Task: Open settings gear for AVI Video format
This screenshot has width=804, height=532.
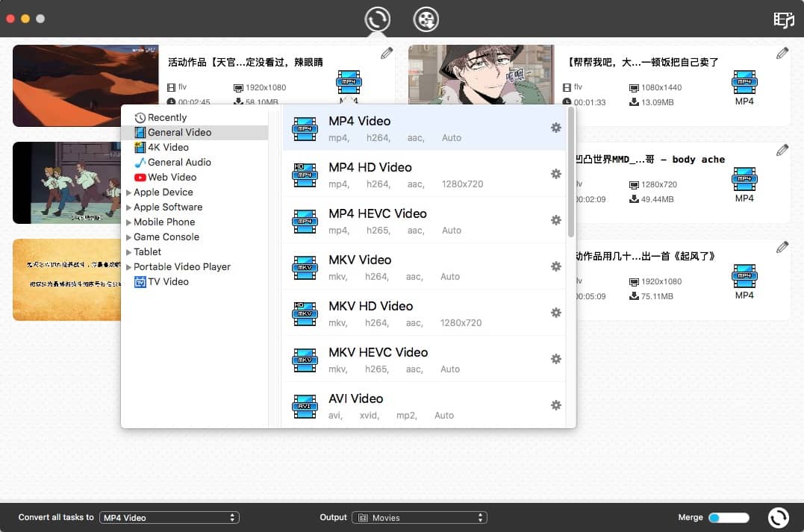Action: (x=556, y=405)
